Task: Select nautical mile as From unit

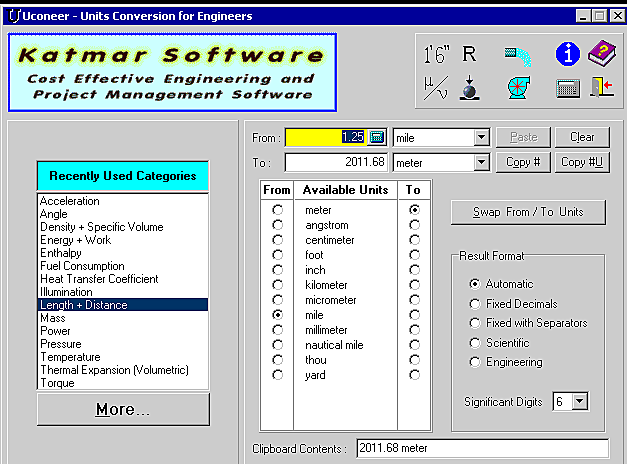Action: (x=278, y=345)
